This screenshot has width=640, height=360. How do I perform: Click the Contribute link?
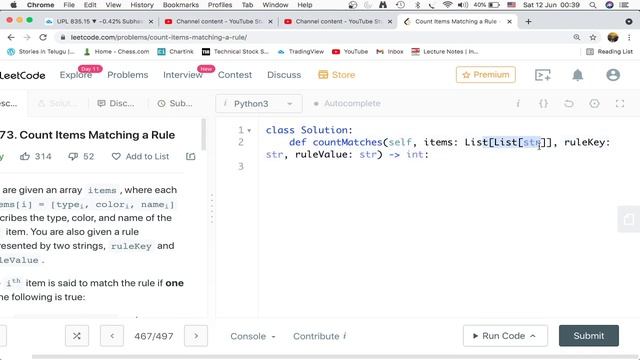click(x=320, y=336)
